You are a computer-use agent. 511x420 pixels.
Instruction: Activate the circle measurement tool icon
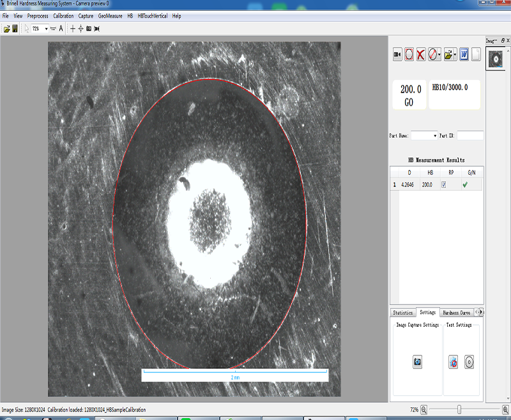[x=409, y=55]
